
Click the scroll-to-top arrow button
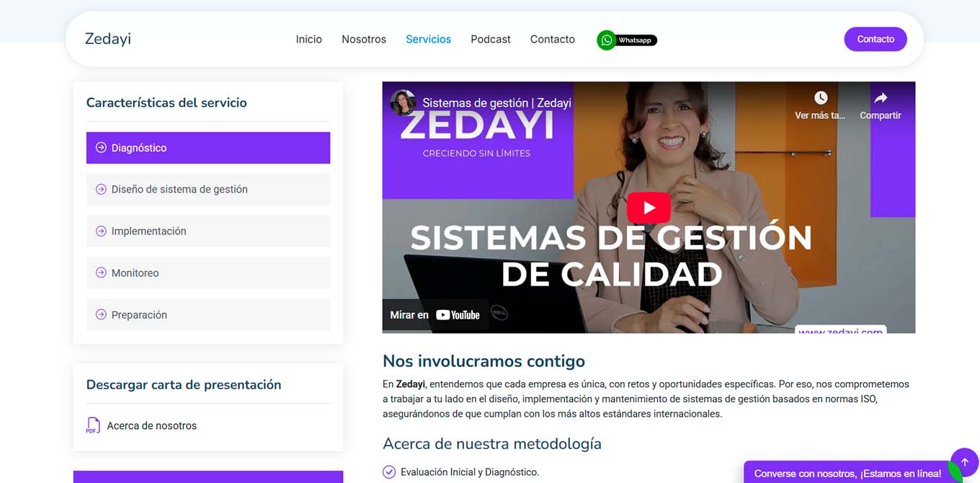(x=965, y=461)
